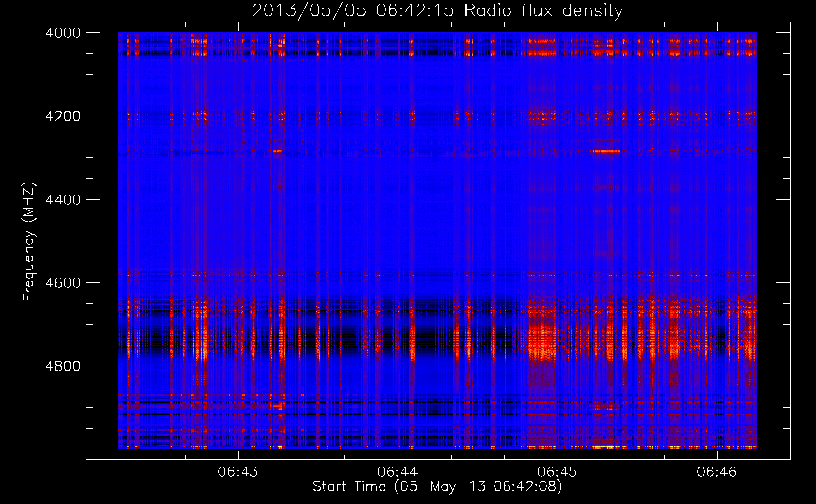Select the 06:45 time axis label

click(557, 472)
